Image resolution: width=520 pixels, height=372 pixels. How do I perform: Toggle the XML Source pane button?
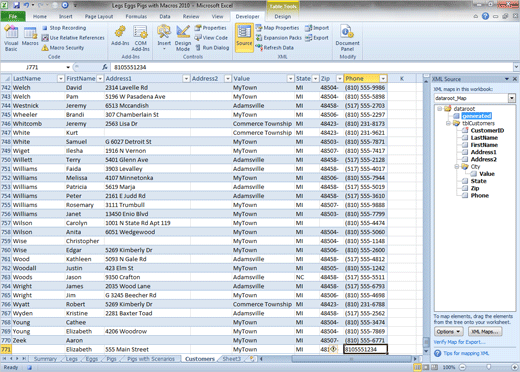244,37
